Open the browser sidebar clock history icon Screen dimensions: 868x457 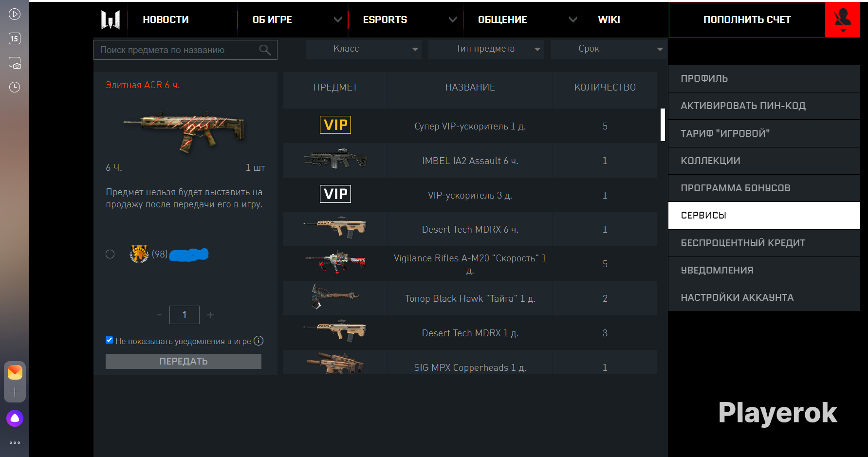tap(15, 87)
